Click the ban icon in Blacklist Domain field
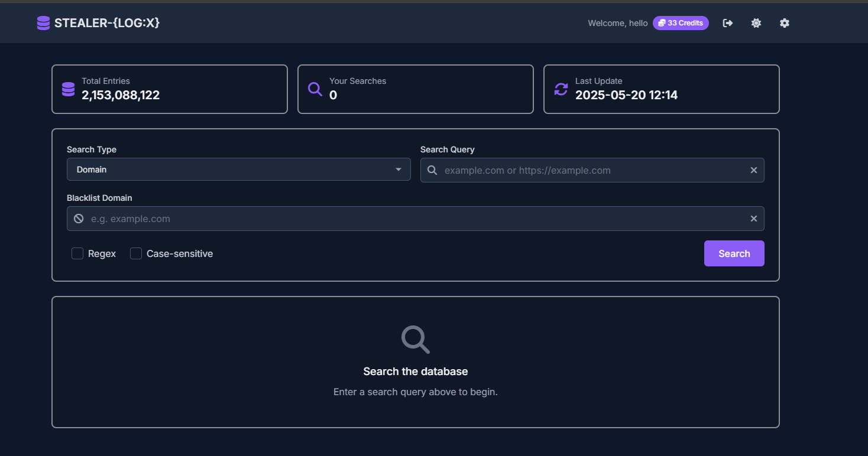The image size is (868, 456). 79,219
